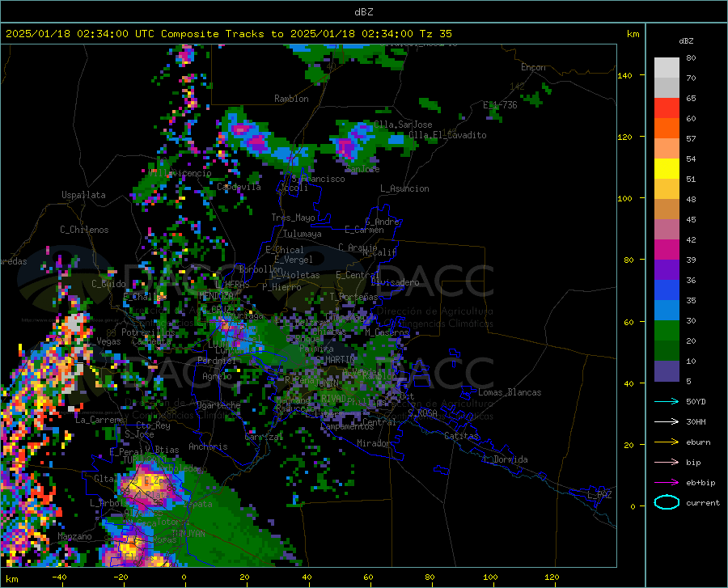Click the strong echo cell near SanJose
This screenshot has height=588, width=728.
pyautogui.click(x=346, y=147)
